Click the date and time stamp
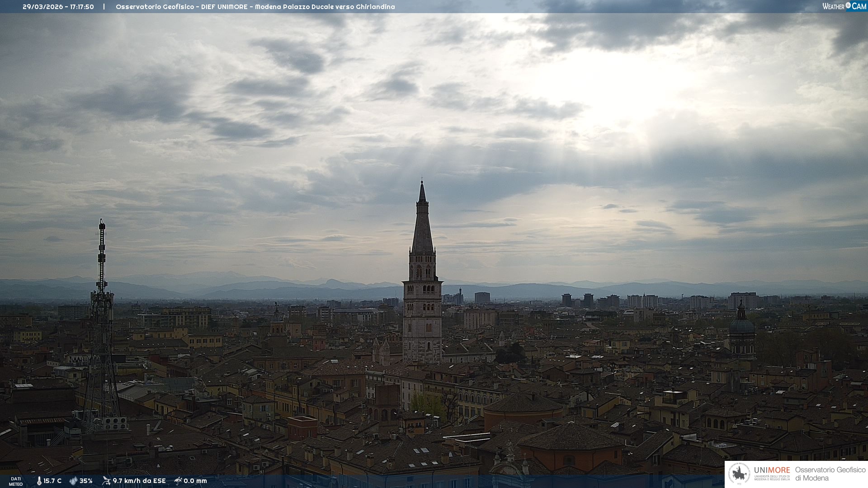868x488 pixels. (58, 7)
